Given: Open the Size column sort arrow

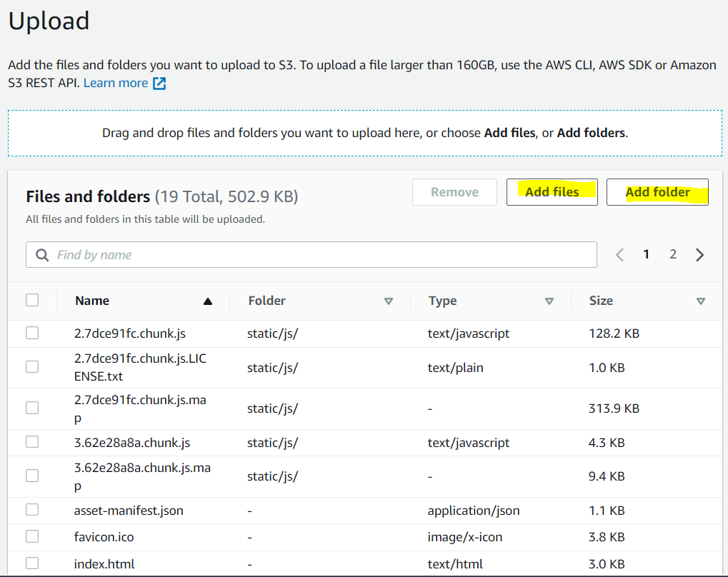Looking at the screenshot, I should [x=701, y=301].
